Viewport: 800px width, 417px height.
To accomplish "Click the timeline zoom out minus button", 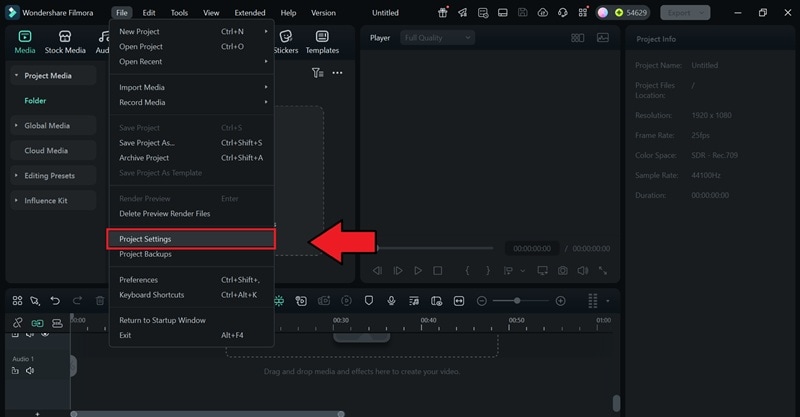I will pyautogui.click(x=482, y=301).
